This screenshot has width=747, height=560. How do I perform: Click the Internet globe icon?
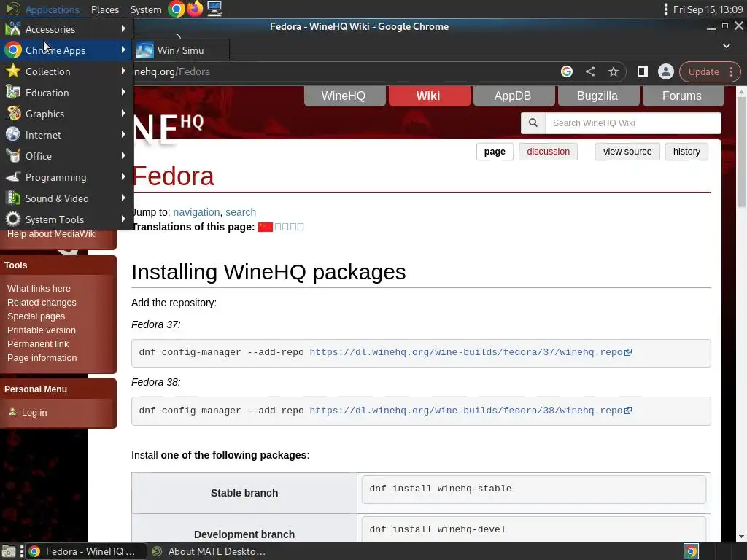(x=13, y=135)
